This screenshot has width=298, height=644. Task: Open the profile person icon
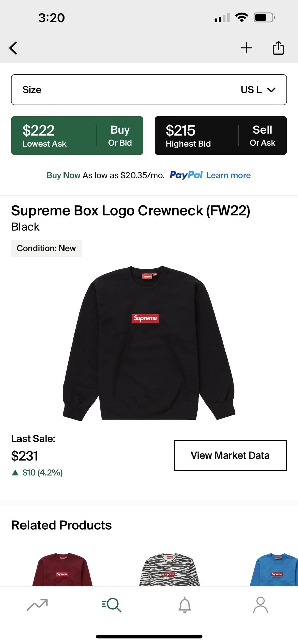pyautogui.click(x=260, y=605)
